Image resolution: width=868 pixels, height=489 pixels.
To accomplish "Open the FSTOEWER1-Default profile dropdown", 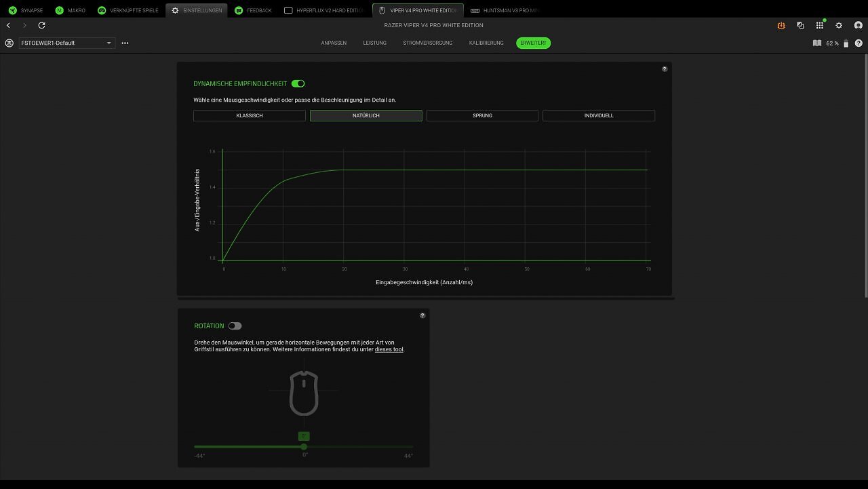I will coord(66,43).
